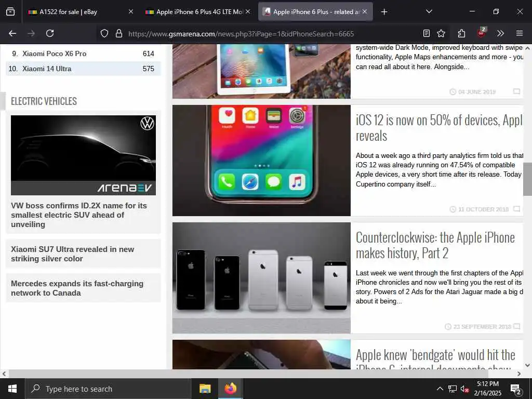Toggle reader view icon
Screen dimensions: 532x399
click(427, 33)
